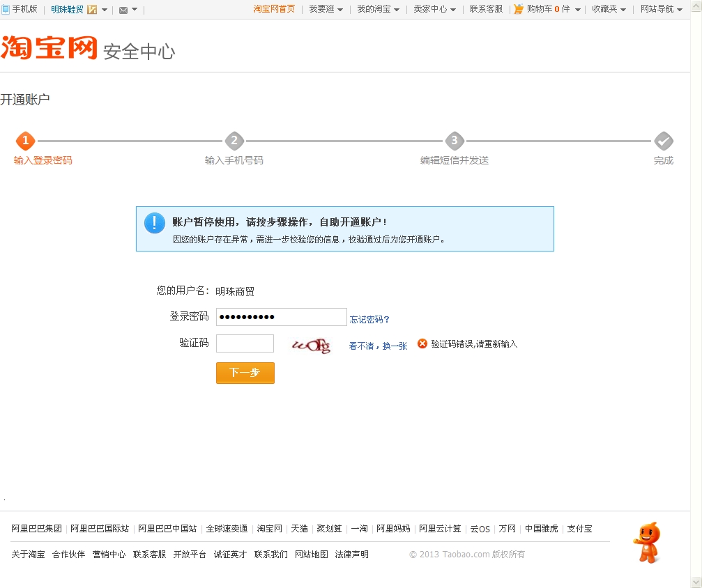702x588 pixels.
Task: Click the 输入手机号码 step label
Action: tap(234, 160)
